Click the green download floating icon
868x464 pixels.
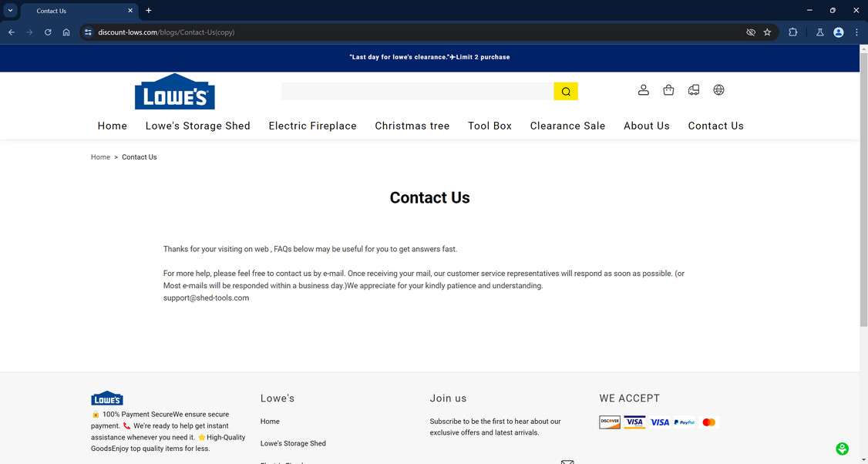[x=842, y=449]
